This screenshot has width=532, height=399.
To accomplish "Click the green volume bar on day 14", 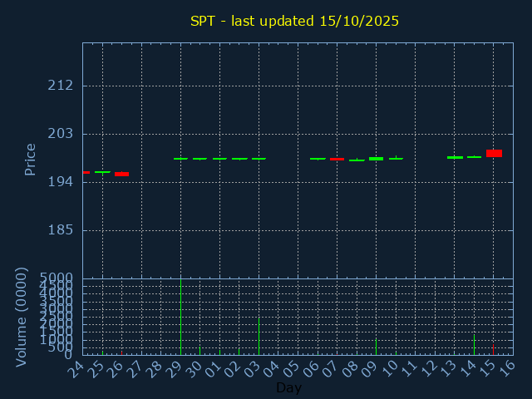I will click(x=474, y=345).
